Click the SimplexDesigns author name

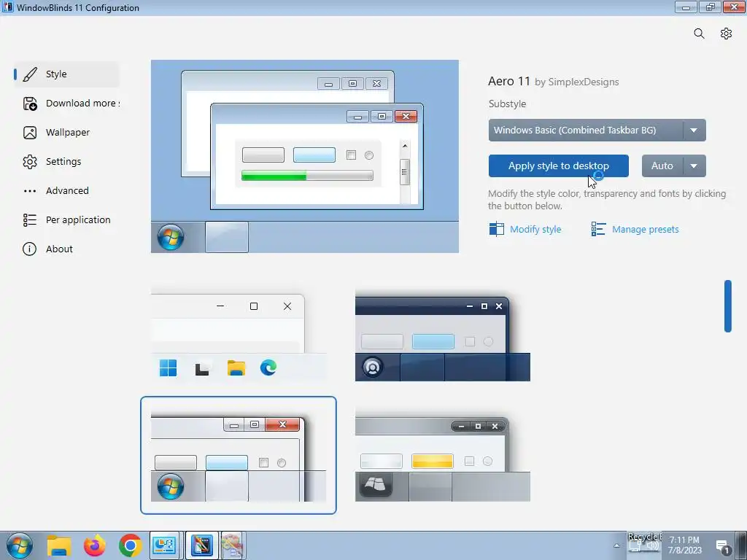pyautogui.click(x=584, y=82)
